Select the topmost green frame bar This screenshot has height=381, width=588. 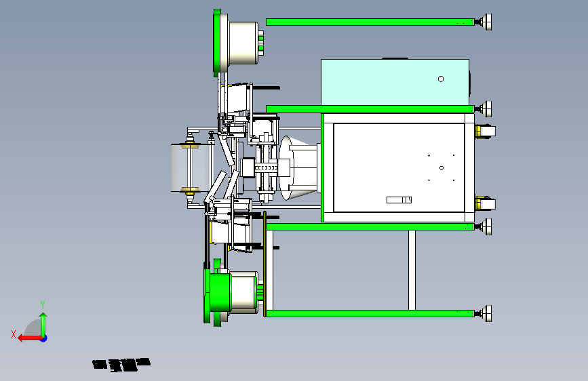pyautogui.click(x=370, y=22)
